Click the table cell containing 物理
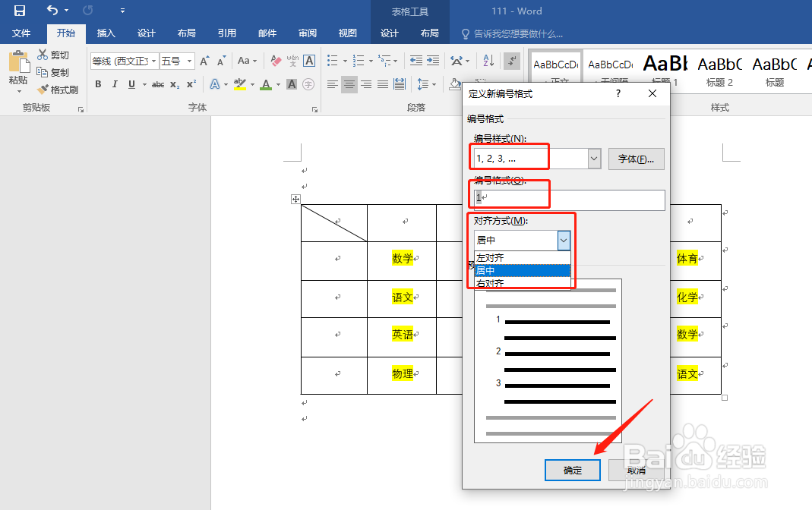 click(402, 375)
